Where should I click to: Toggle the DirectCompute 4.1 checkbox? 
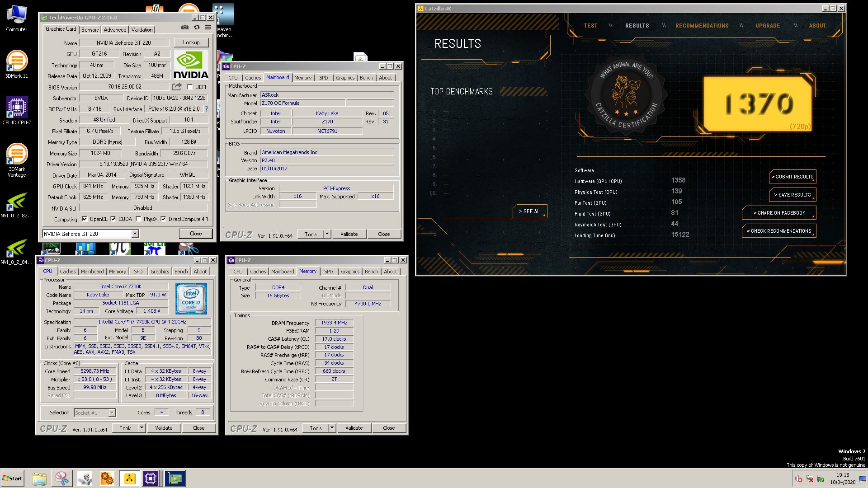[x=163, y=219]
